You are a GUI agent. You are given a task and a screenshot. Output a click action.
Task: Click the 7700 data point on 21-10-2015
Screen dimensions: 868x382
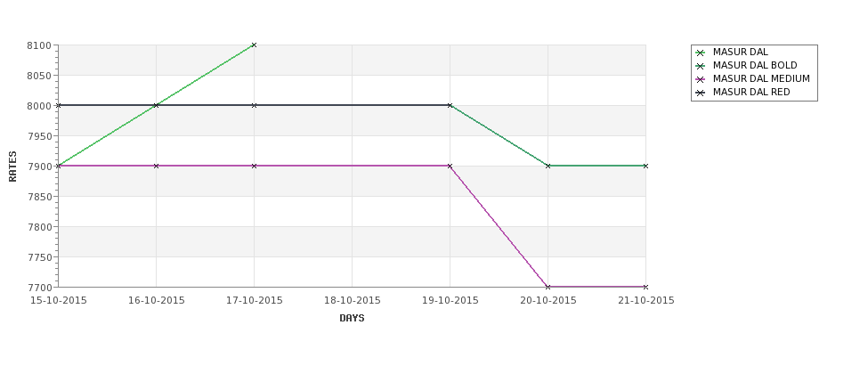tap(645, 287)
